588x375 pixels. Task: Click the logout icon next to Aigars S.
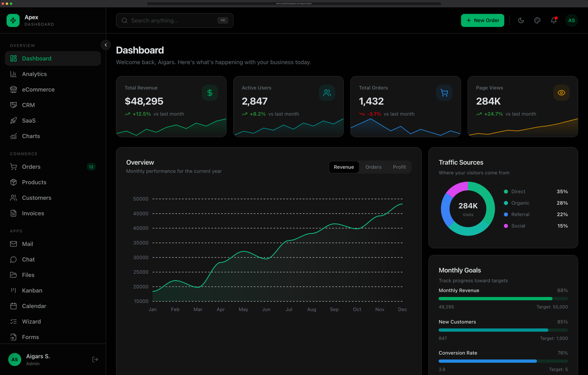95,359
